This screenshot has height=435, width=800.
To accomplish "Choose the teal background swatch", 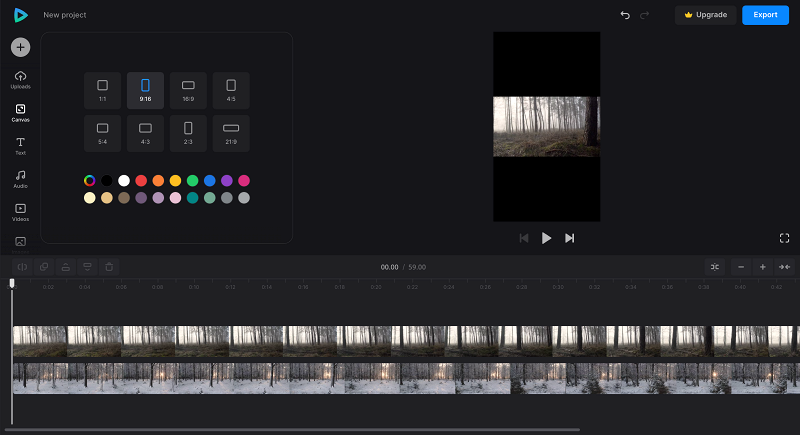I will pyautogui.click(x=192, y=198).
